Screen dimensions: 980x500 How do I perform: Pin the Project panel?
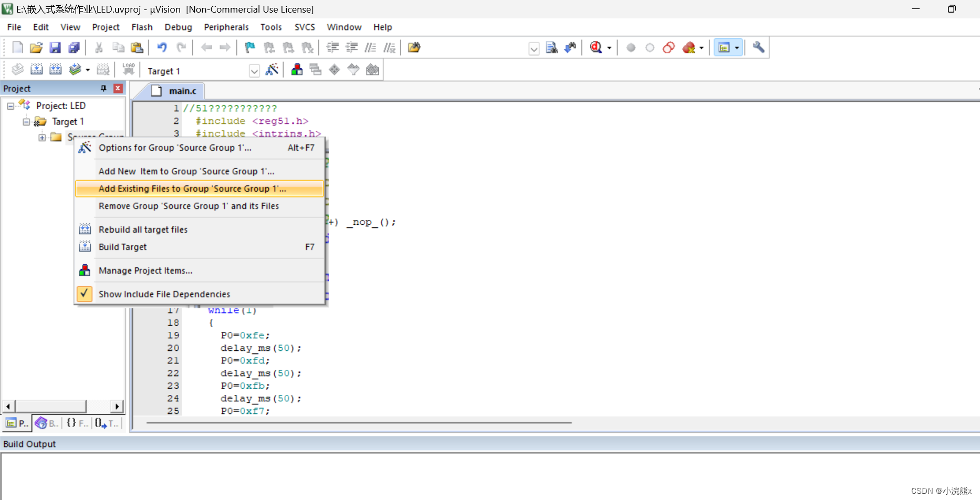click(103, 88)
